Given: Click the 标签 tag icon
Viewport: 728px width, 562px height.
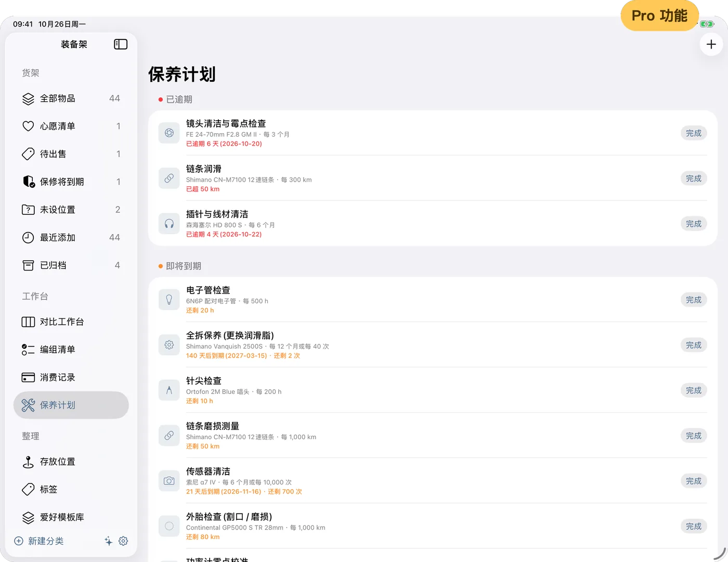Looking at the screenshot, I should pos(28,489).
